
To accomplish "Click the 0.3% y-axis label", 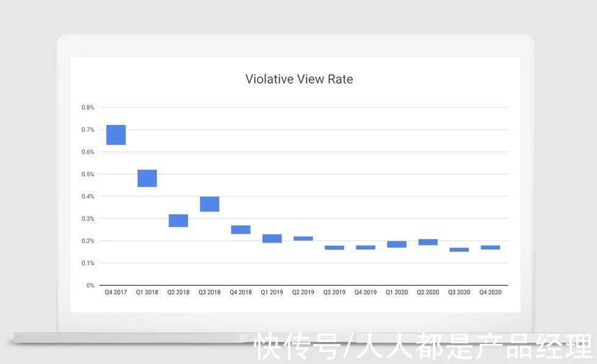I will [x=87, y=219].
